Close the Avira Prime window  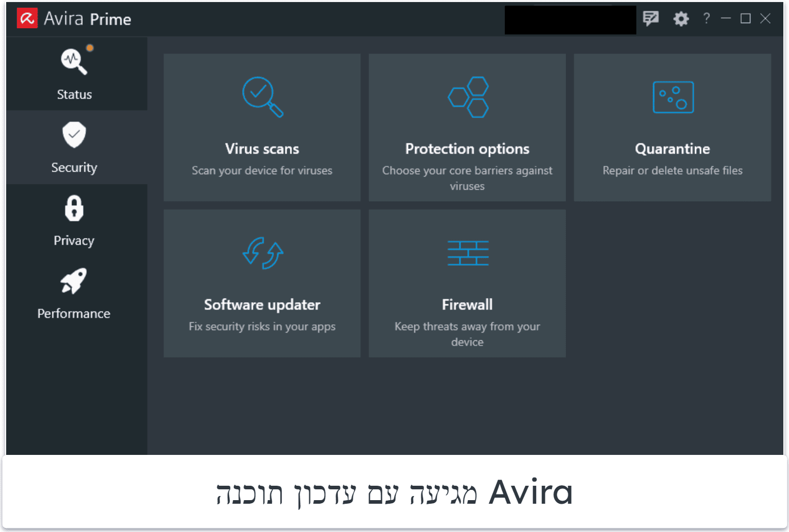pyautogui.click(x=765, y=19)
